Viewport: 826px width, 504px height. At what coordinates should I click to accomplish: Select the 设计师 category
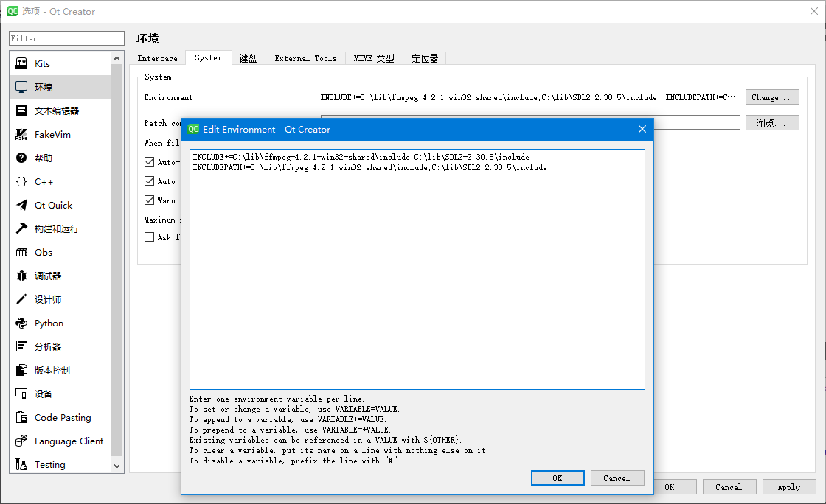(60, 299)
